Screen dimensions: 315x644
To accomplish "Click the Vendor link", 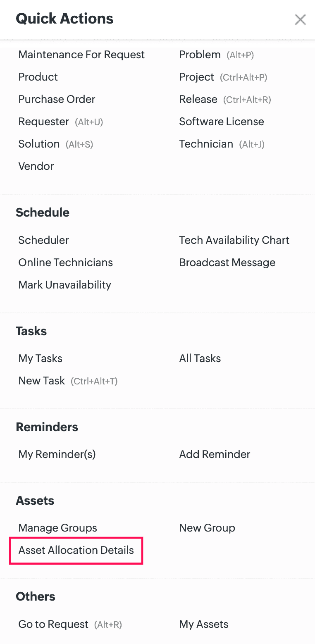I will click(36, 167).
